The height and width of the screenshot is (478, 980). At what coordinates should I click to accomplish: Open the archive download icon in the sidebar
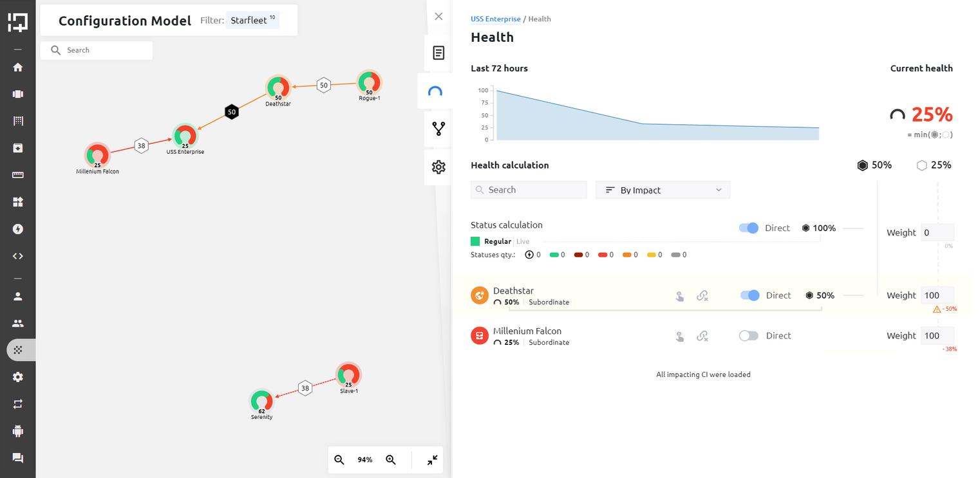point(18,148)
